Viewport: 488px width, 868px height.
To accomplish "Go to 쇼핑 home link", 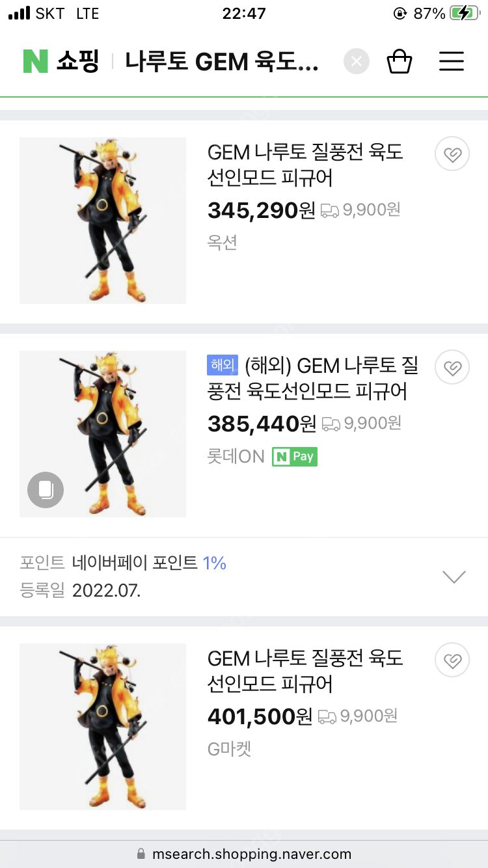I will coord(77,62).
